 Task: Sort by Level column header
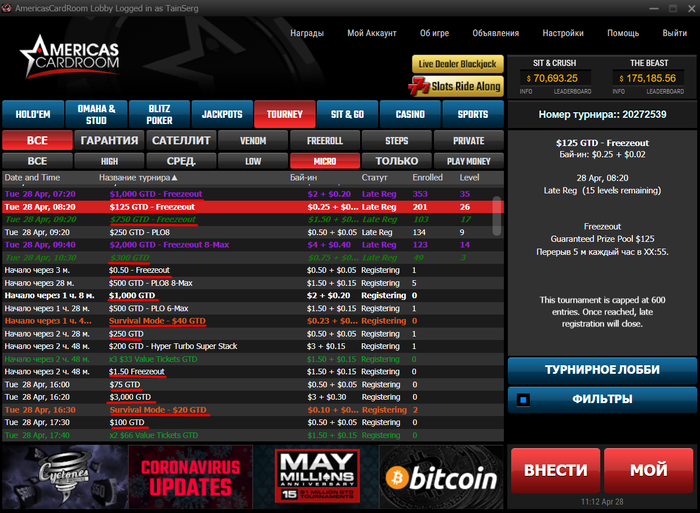point(469,178)
